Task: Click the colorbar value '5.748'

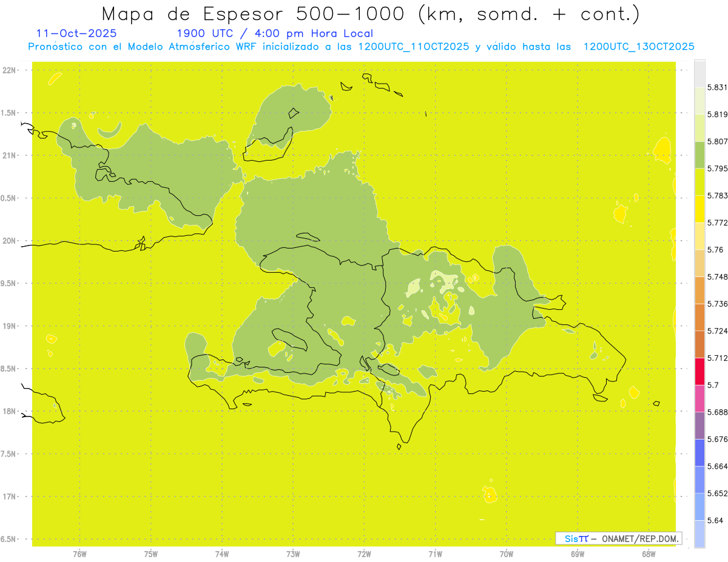Action: coord(717,276)
